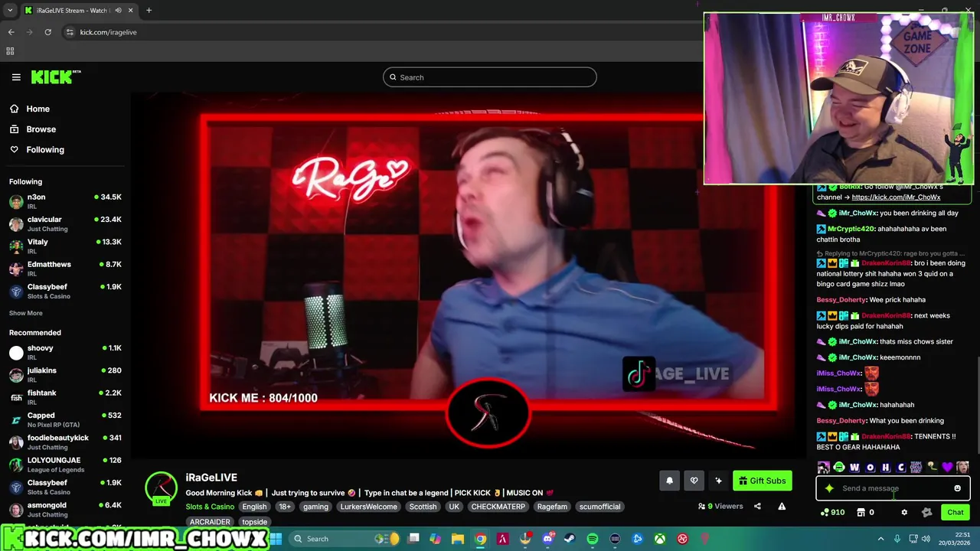The image size is (980, 551).
Task: Open recommended channel foodiebeautykick
Action: (x=65, y=442)
